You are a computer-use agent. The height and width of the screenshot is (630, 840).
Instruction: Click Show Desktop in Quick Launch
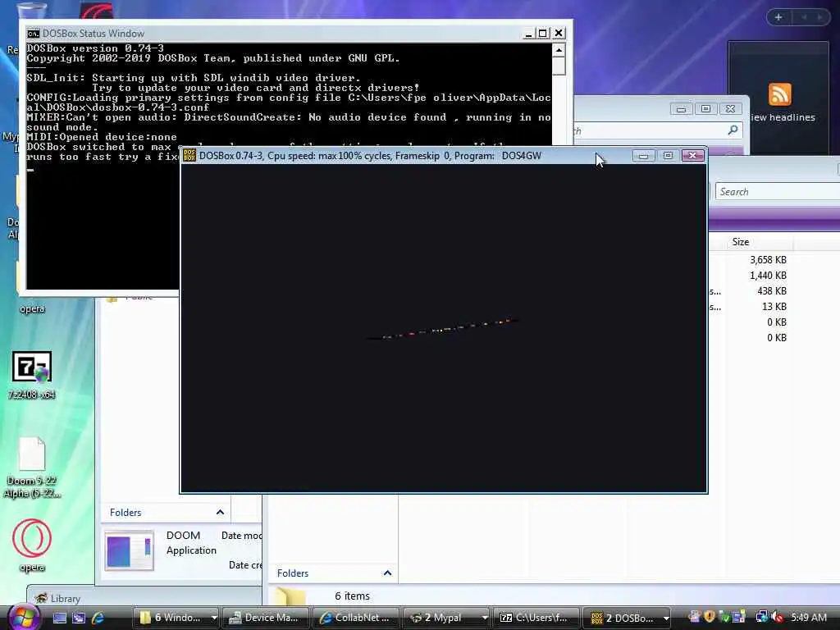(59, 618)
